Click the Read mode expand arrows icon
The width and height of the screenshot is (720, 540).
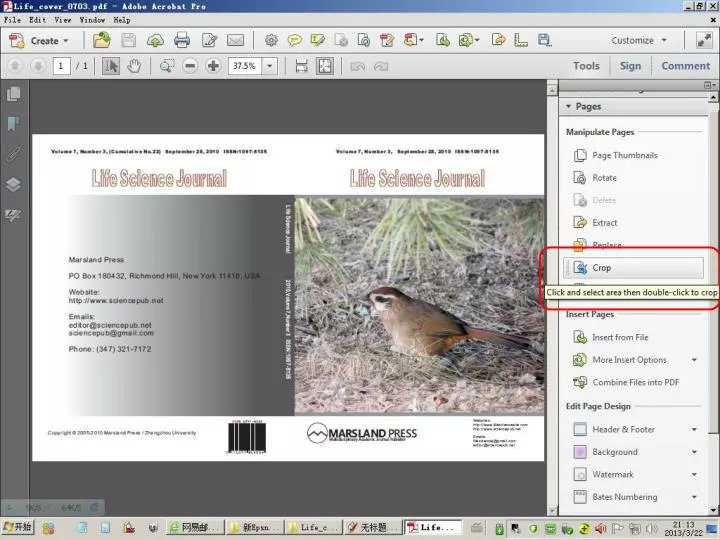pyautogui.click(x=704, y=40)
